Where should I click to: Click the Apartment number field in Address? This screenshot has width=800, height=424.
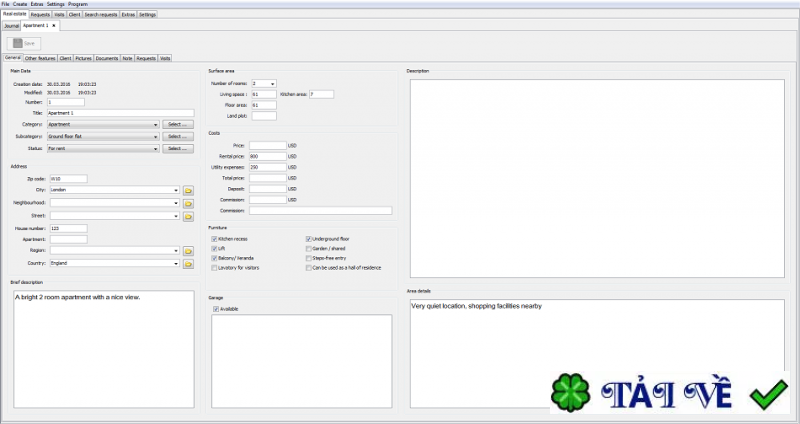pos(68,239)
